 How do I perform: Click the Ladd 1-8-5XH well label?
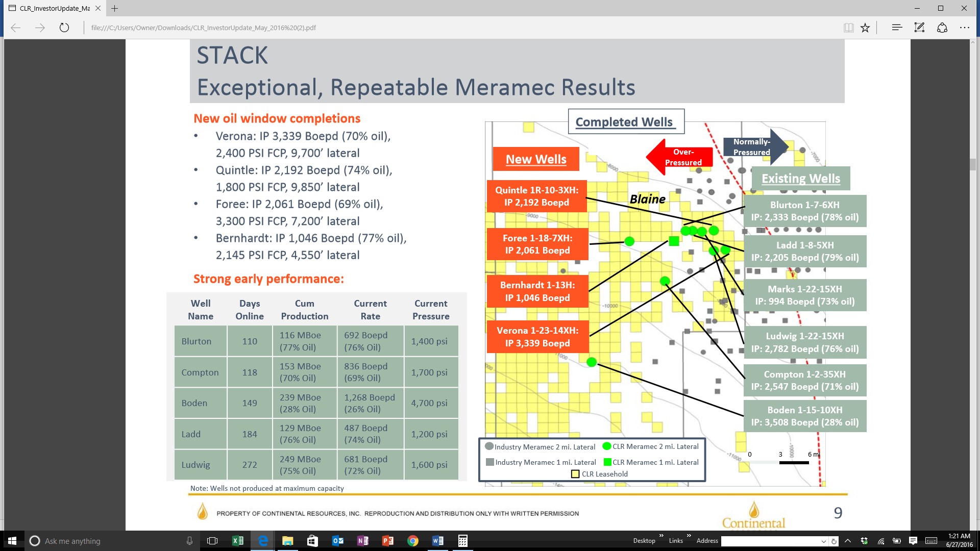coord(805,252)
